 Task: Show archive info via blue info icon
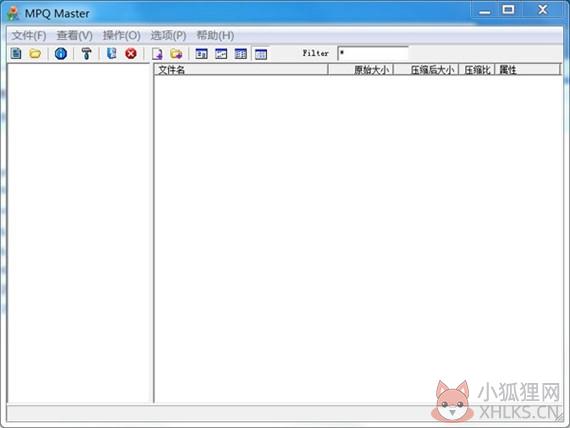tap(61, 54)
